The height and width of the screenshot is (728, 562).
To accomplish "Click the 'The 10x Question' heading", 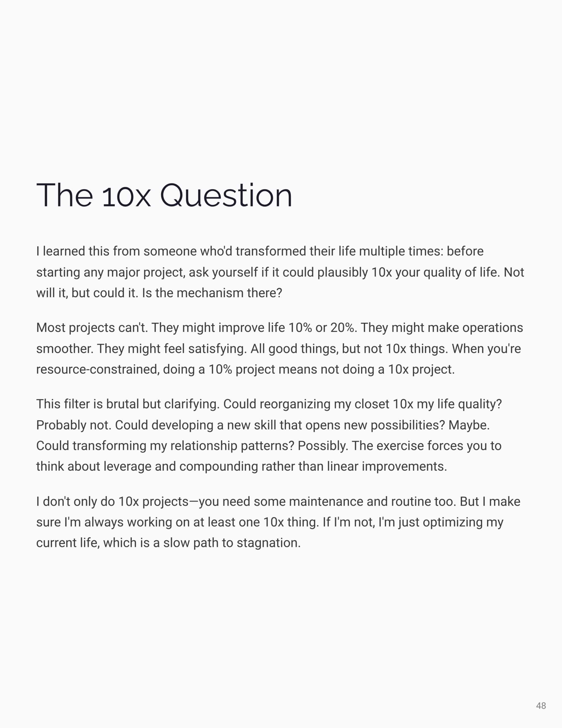I will (x=164, y=196).
